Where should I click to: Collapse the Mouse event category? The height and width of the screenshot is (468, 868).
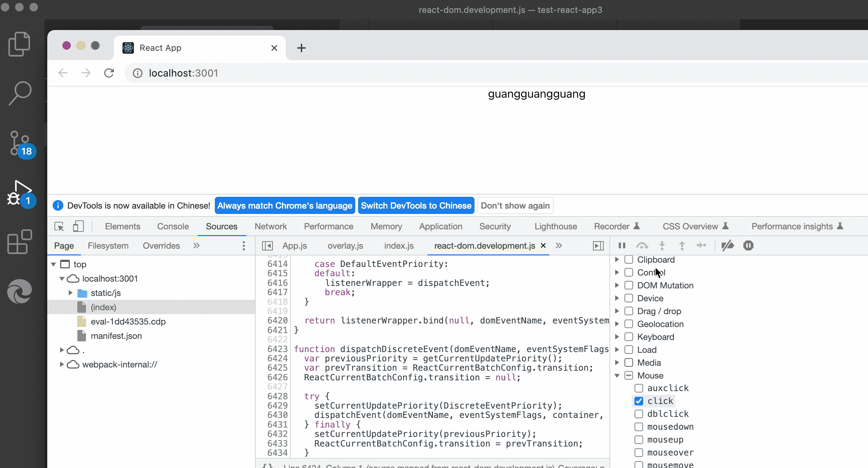pyautogui.click(x=617, y=376)
